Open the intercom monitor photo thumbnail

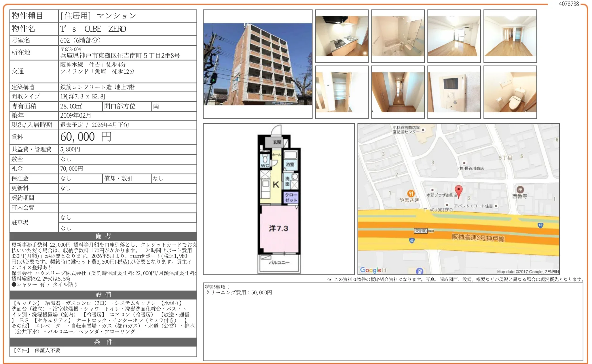point(454,92)
